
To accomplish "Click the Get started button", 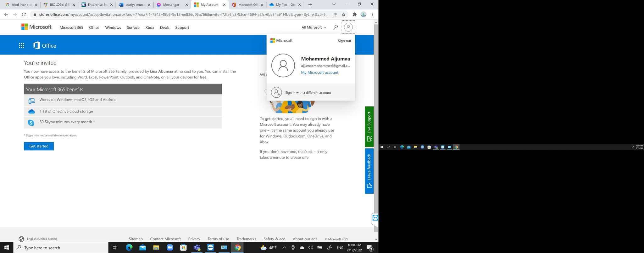I will coord(39,146).
